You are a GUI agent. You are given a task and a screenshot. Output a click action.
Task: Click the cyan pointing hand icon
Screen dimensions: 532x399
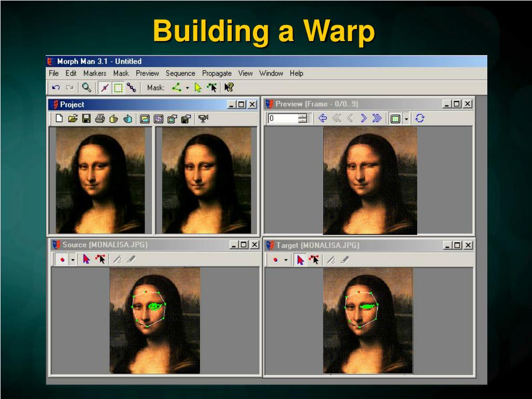click(x=128, y=119)
